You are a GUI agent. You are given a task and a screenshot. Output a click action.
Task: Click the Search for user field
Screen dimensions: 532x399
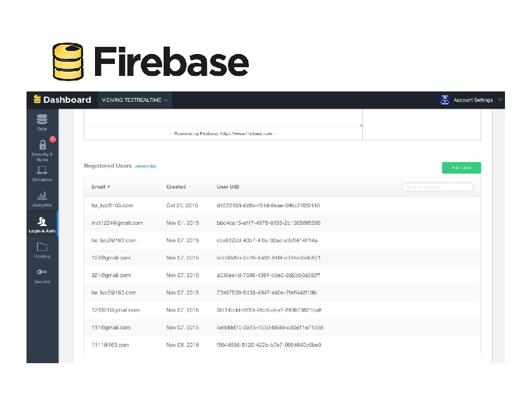coord(437,187)
